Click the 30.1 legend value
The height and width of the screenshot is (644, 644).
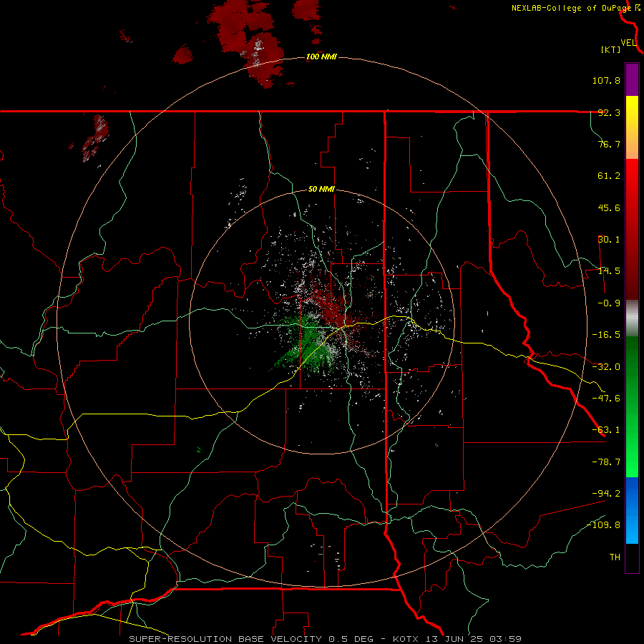click(609, 240)
